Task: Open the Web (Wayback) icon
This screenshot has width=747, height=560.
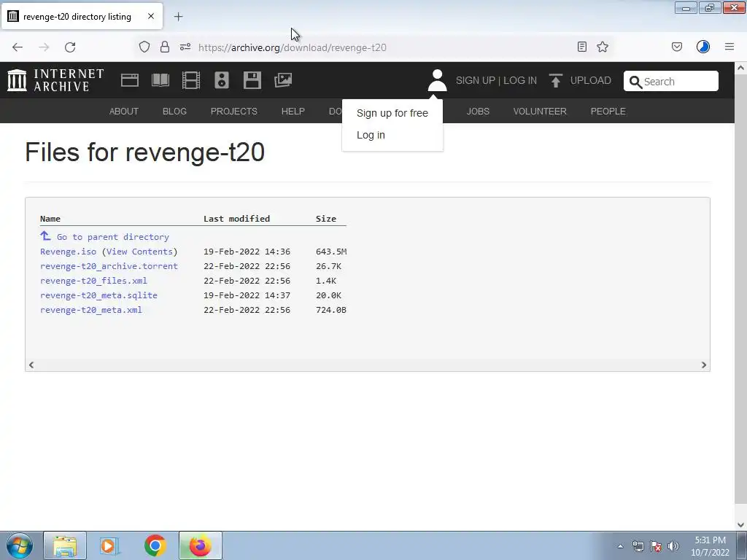Action: [130, 80]
